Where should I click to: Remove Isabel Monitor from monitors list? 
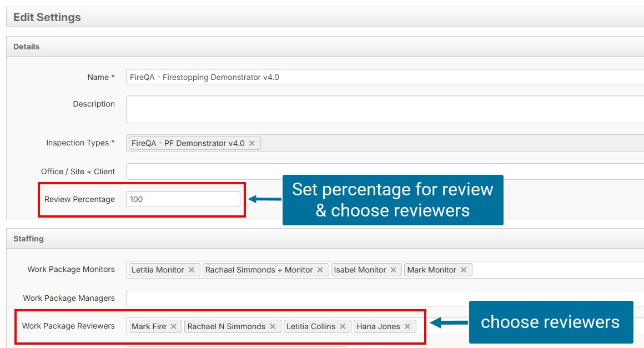pos(393,270)
